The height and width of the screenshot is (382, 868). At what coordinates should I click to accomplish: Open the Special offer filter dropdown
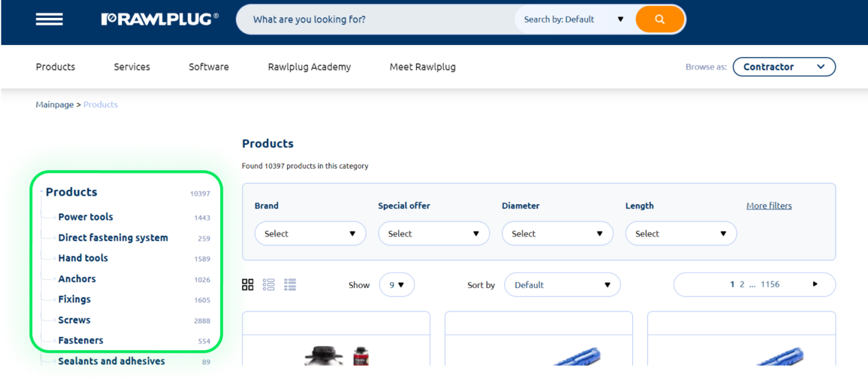pos(434,234)
